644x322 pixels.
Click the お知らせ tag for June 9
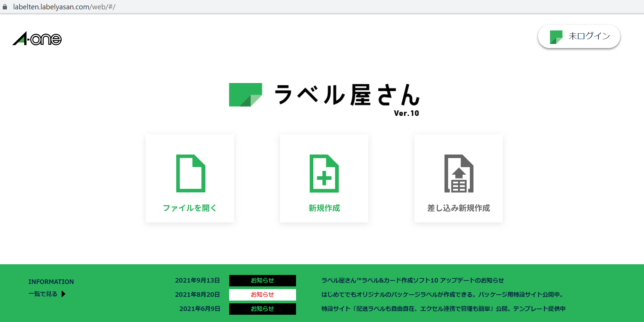pyautogui.click(x=262, y=309)
